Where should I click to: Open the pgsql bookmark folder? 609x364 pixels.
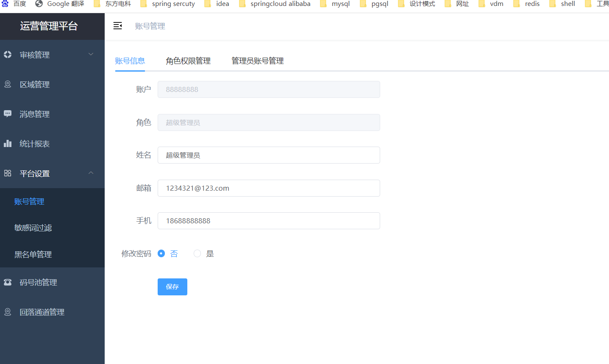[x=374, y=4]
